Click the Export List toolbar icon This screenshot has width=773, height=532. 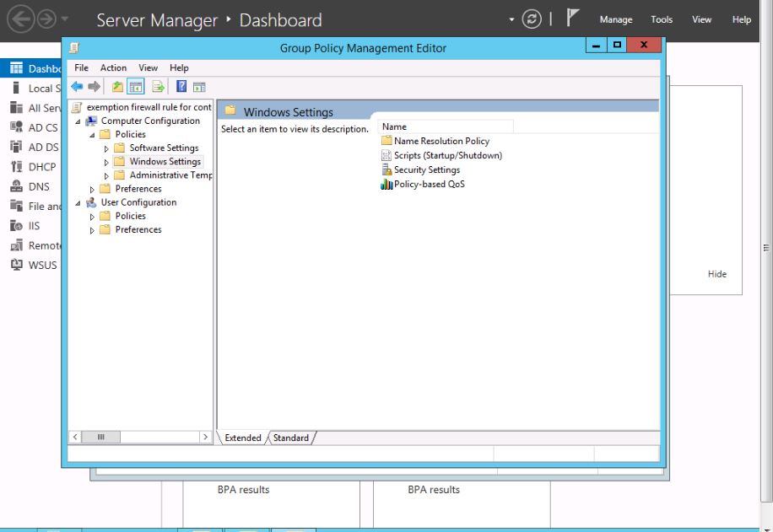[x=159, y=87]
